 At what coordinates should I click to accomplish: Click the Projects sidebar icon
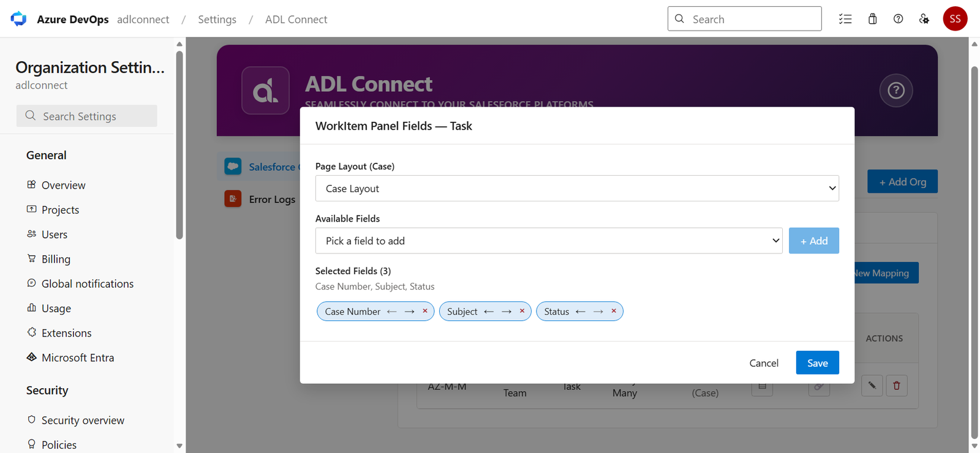coord(31,209)
